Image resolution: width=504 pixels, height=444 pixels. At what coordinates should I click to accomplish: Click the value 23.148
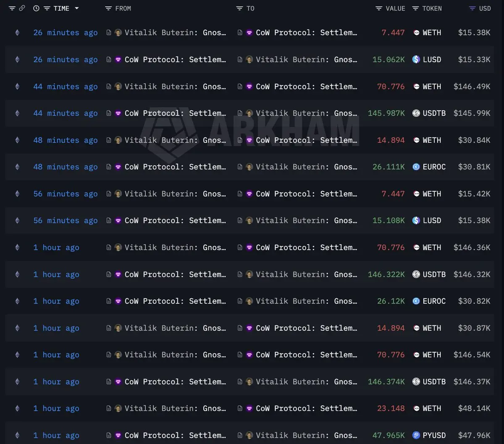coord(391,408)
